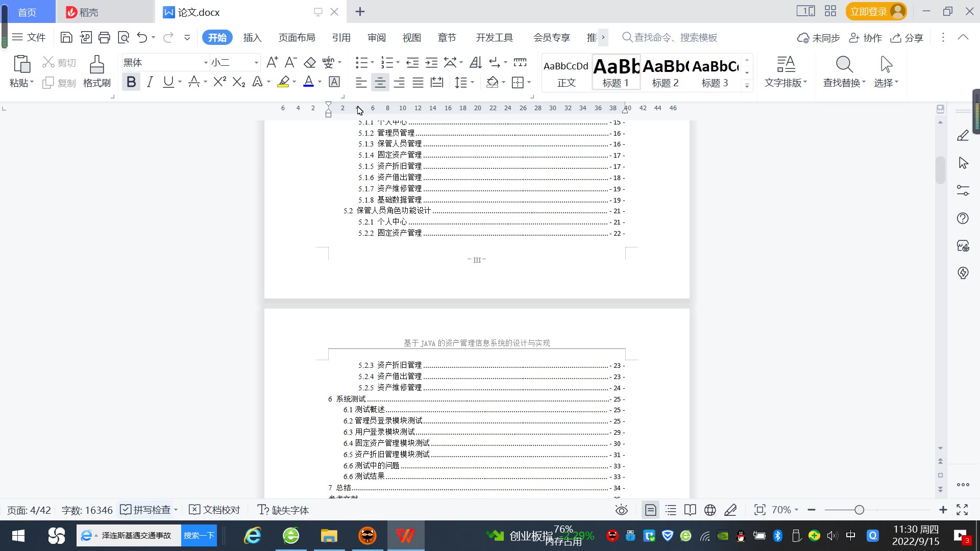The width and height of the screenshot is (980, 551).
Task: Collapse the ribbon with chevron
Action: point(963,37)
